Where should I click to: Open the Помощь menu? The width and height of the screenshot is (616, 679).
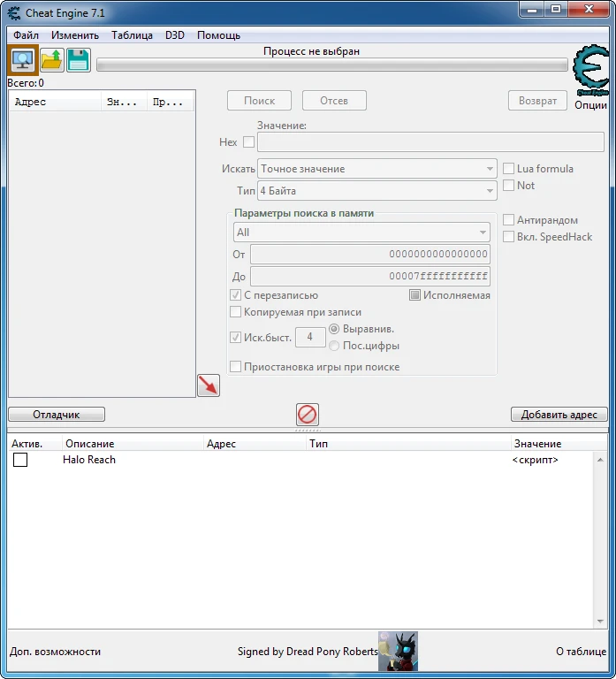(218, 35)
